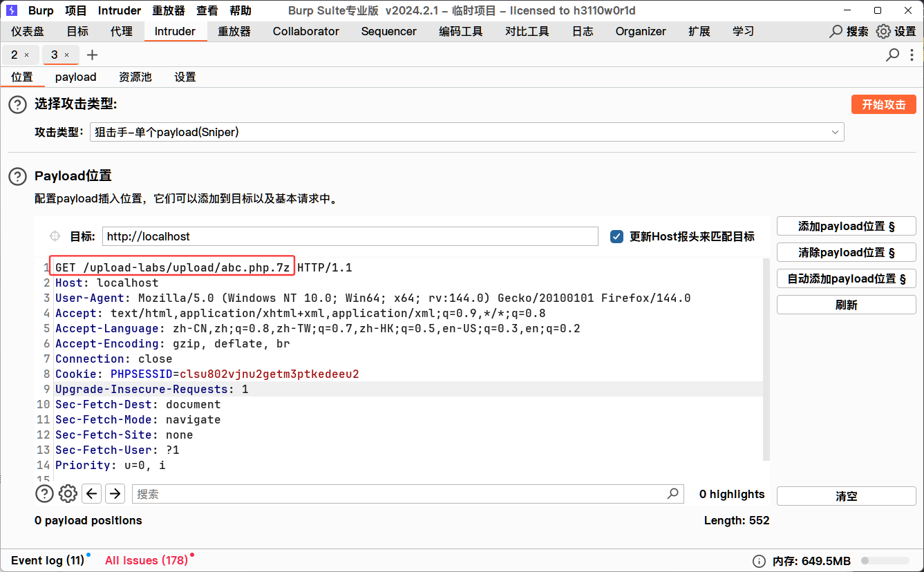The height and width of the screenshot is (572, 924).
Task: Focus the editor search input field
Action: [408, 494]
